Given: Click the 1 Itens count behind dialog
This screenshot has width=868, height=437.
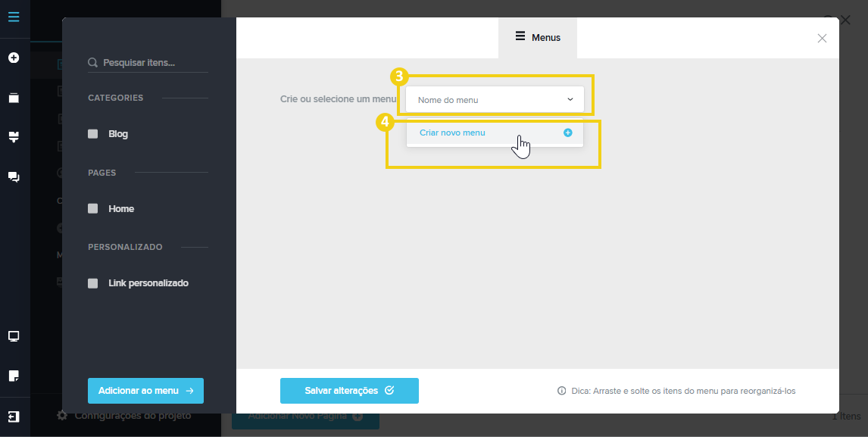Looking at the screenshot, I should tap(846, 417).
